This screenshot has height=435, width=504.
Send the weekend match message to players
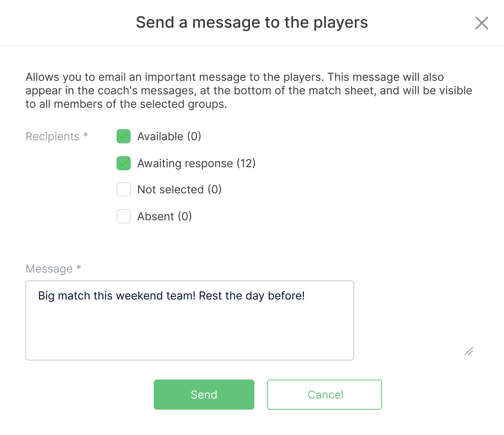(x=204, y=395)
